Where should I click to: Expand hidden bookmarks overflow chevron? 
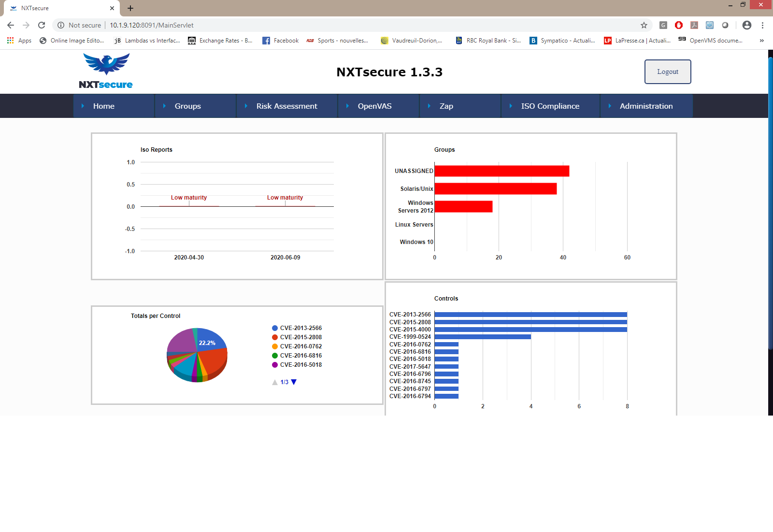(x=761, y=41)
